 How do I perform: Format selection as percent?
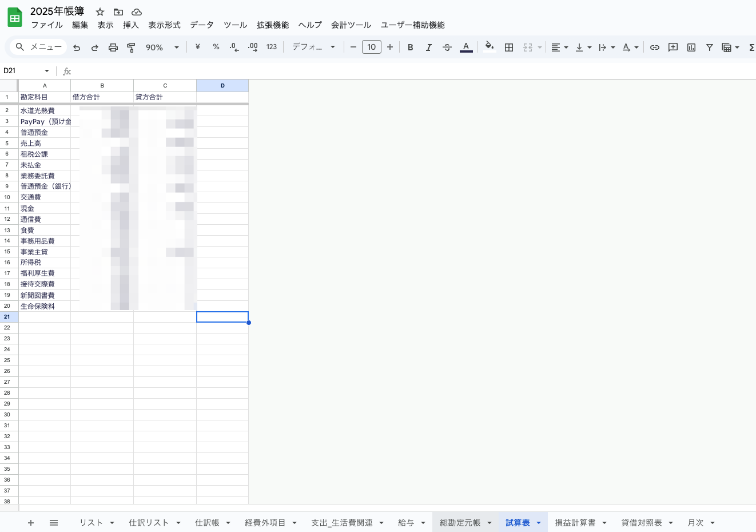[x=216, y=47]
